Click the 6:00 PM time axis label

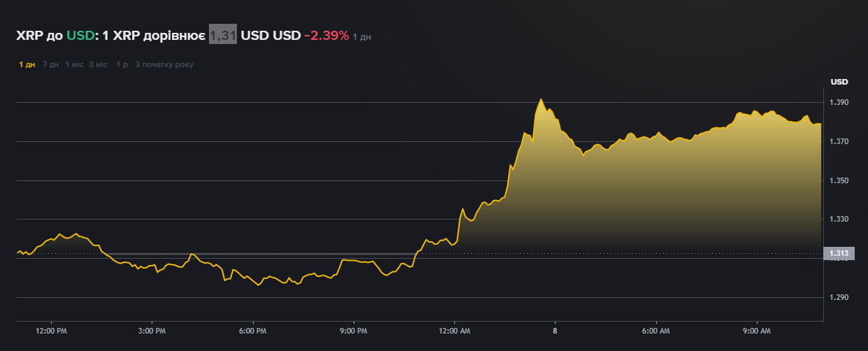252,330
